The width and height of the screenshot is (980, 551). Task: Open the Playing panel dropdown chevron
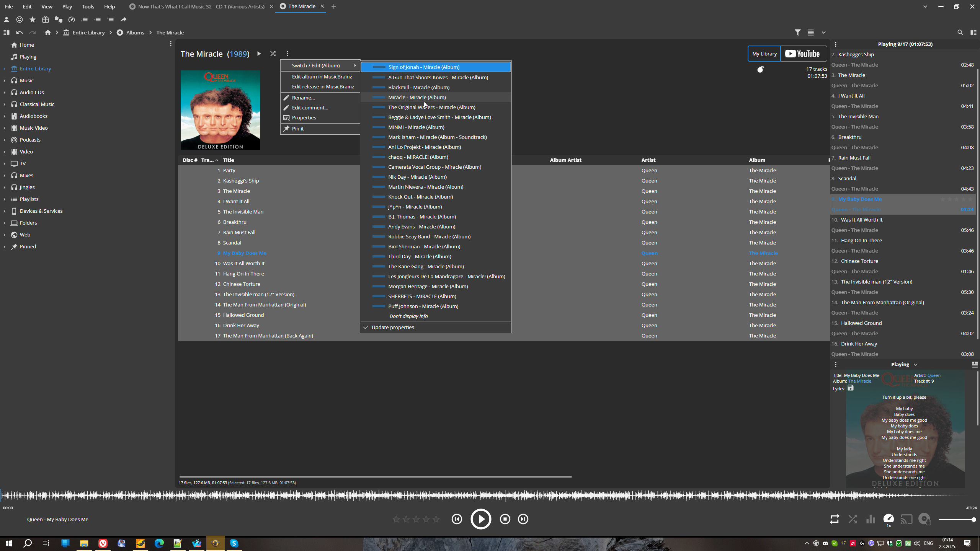(916, 365)
